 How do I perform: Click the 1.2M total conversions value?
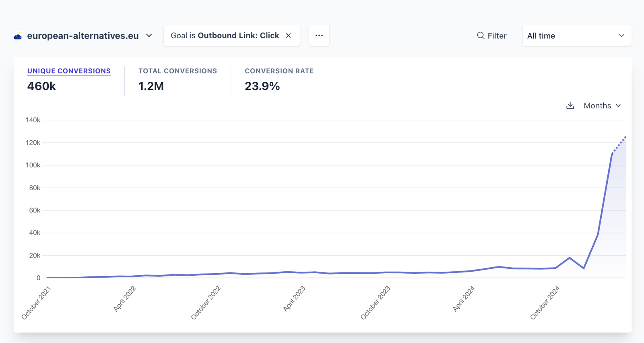[x=151, y=86]
